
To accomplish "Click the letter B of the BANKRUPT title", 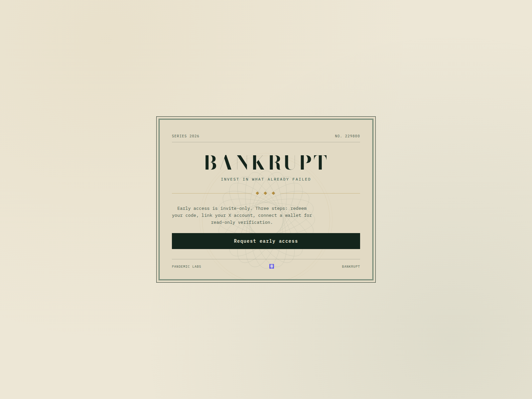I will coord(211,162).
